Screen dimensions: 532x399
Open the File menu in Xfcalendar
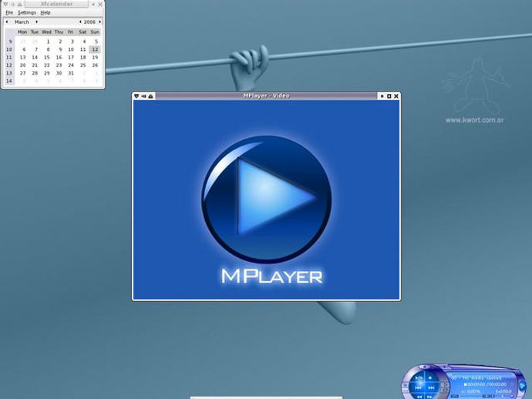point(9,12)
